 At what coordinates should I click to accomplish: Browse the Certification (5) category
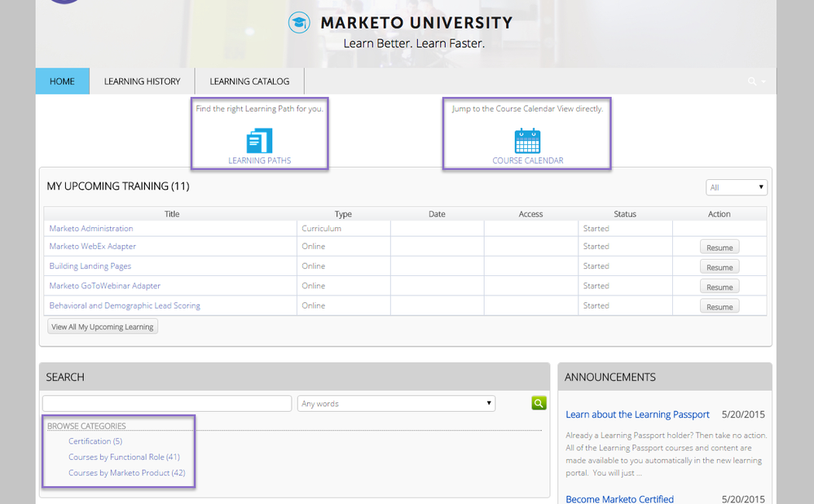coord(95,441)
